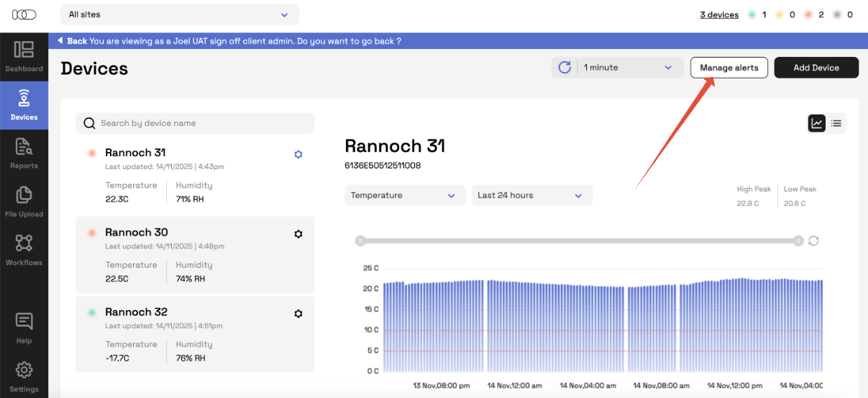Screen dimensions: 868x398
Task: Click Back link in blue banner
Action: [x=77, y=41]
